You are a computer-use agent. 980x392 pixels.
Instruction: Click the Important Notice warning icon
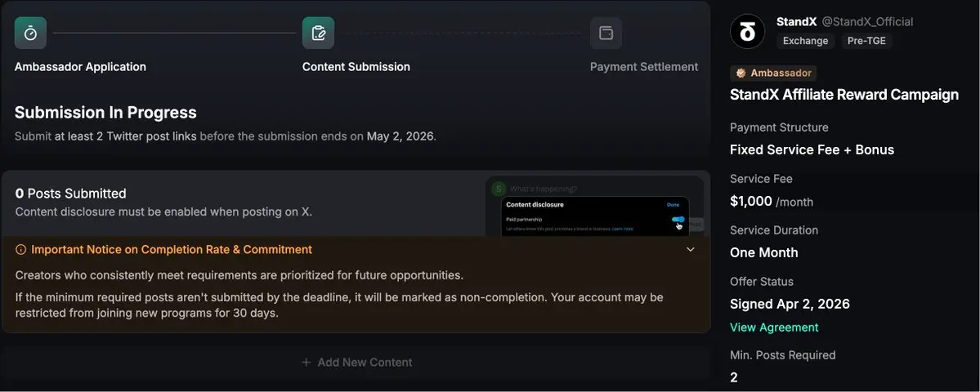(x=20, y=250)
